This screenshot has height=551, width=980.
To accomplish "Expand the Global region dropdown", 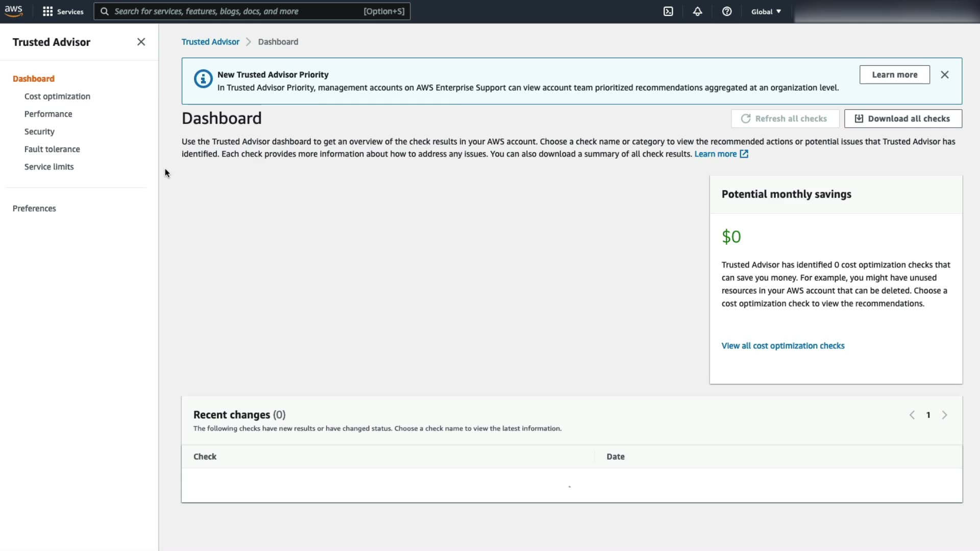I will [766, 11].
